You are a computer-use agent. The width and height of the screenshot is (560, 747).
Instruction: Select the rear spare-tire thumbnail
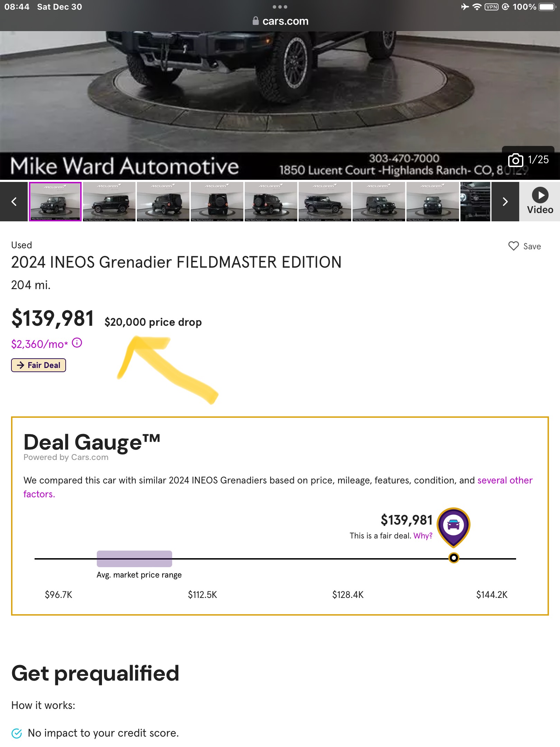217,202
